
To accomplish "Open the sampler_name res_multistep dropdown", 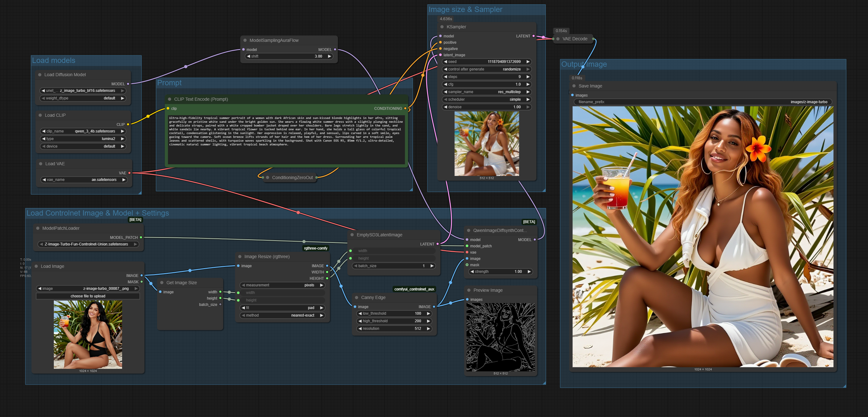I will tap(486, 92).
